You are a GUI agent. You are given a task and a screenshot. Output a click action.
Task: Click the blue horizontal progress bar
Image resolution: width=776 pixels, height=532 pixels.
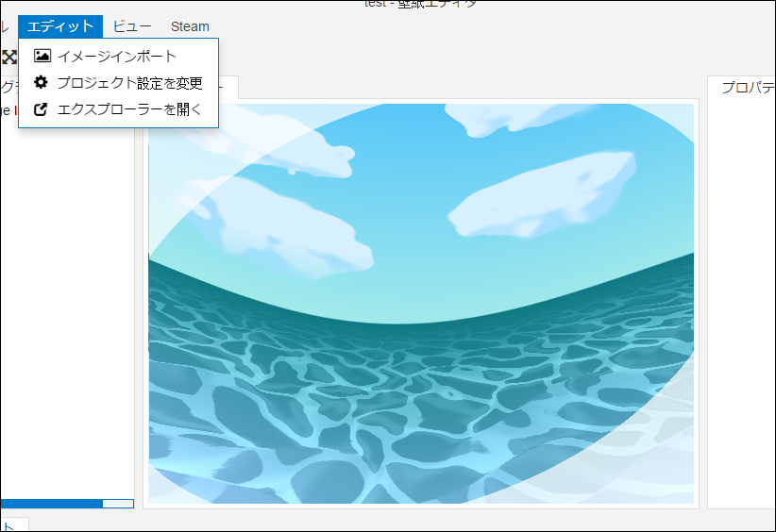pyautogui.click(x=67, y=504)
